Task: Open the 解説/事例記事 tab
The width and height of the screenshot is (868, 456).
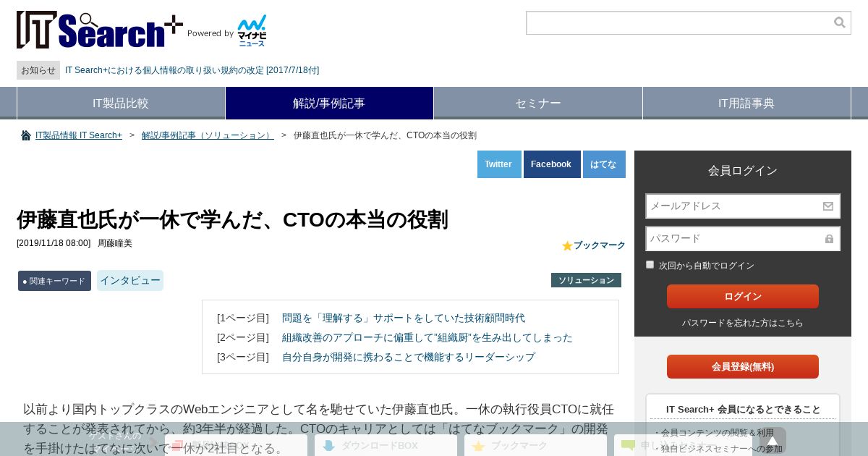Action: [x=329, y=103]
